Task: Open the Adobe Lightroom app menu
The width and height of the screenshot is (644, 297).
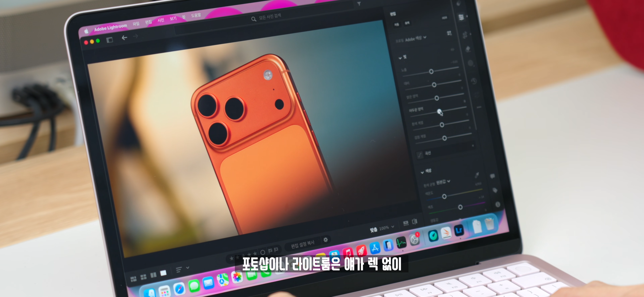Action: coord(111,28)
